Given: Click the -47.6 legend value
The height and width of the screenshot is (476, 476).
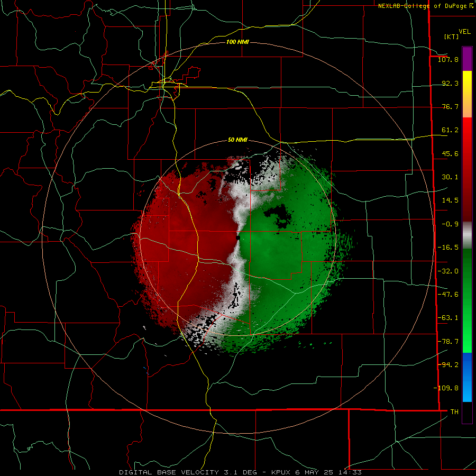Looking at the screenshot, I should click(448, 295).
